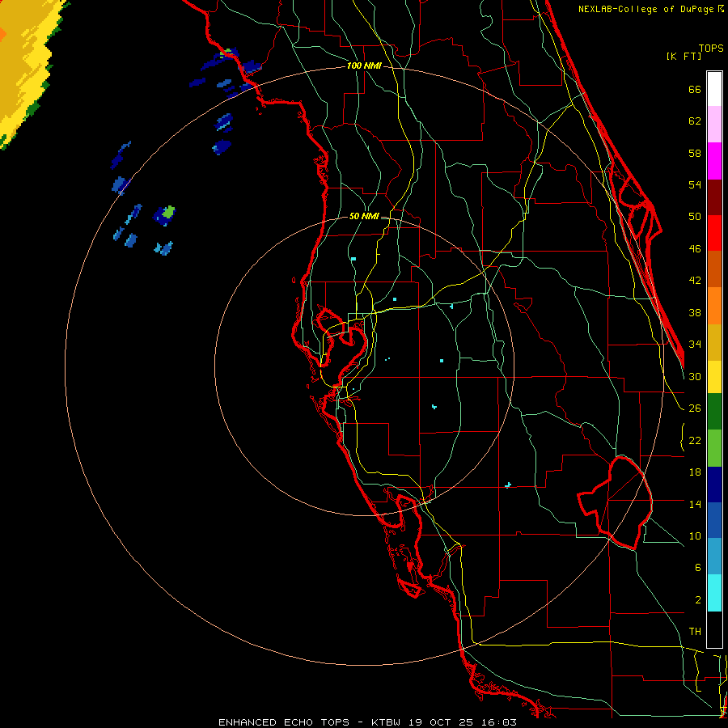Click the 38 legend value

695,312
